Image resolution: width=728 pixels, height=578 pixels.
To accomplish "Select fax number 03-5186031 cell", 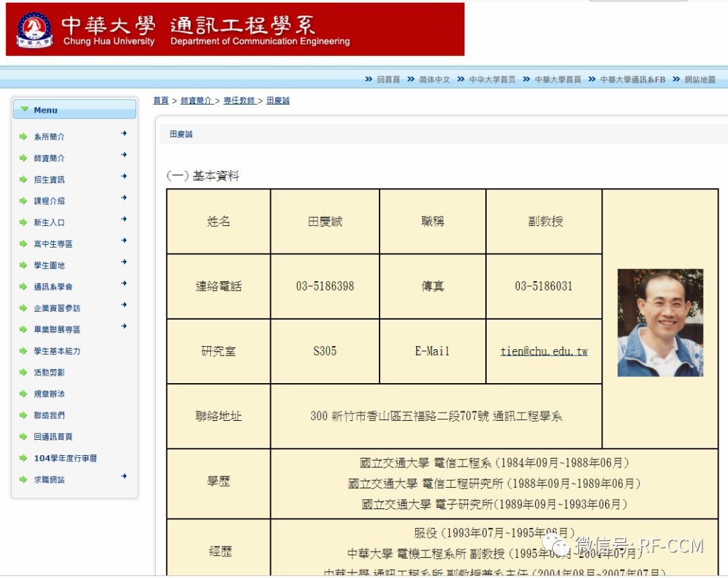I will point(544,286).
